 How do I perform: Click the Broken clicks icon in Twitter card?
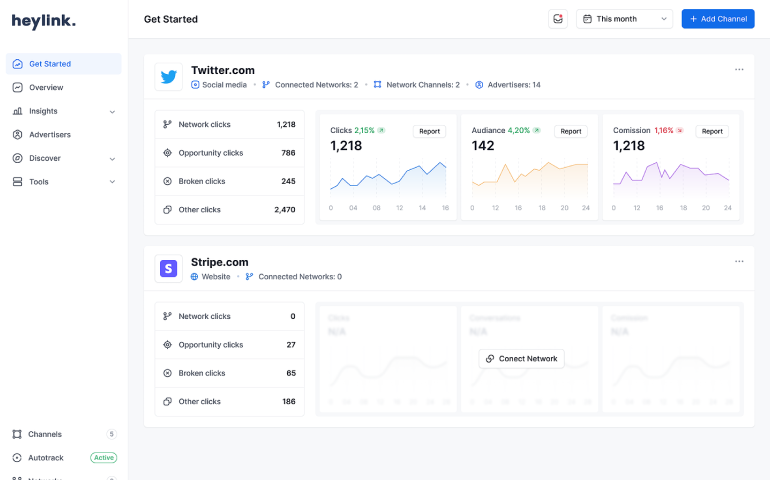click(167, 181)
